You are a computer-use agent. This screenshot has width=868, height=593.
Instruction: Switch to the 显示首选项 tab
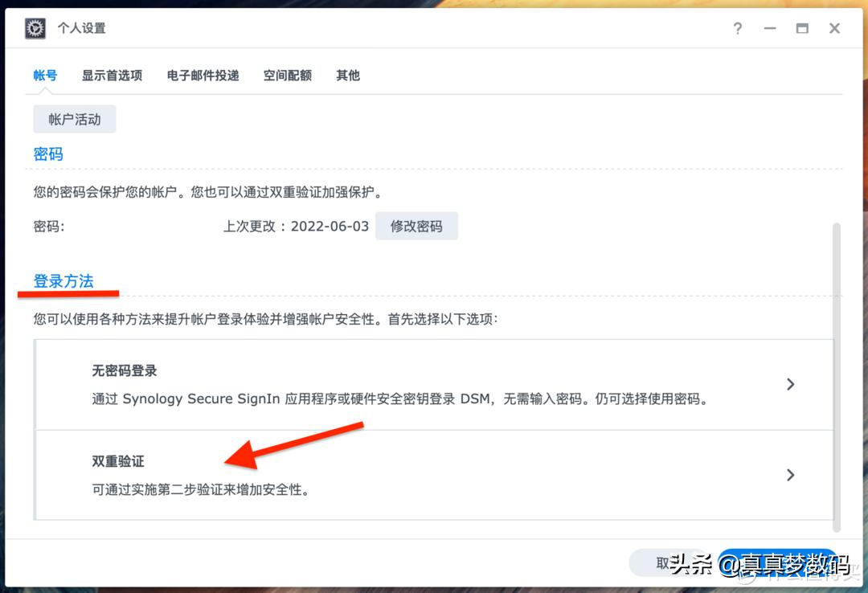coord(113,75)
